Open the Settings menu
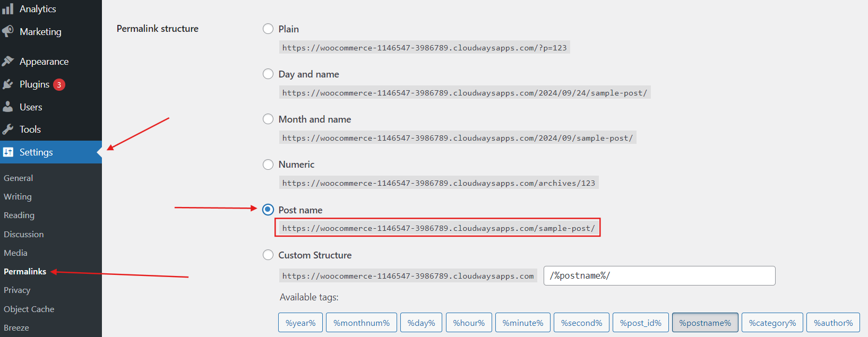The image size is (868, 337). [51, 152]
